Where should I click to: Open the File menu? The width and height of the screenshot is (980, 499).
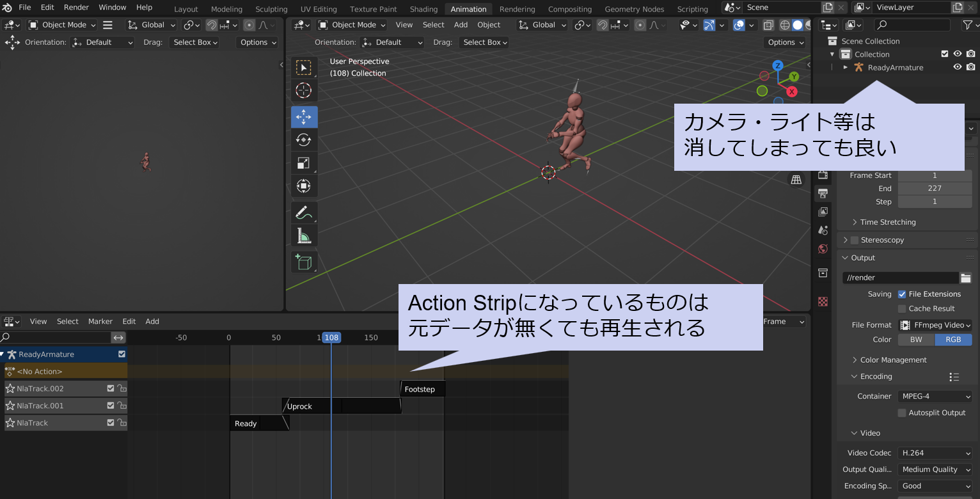(25, 8)
